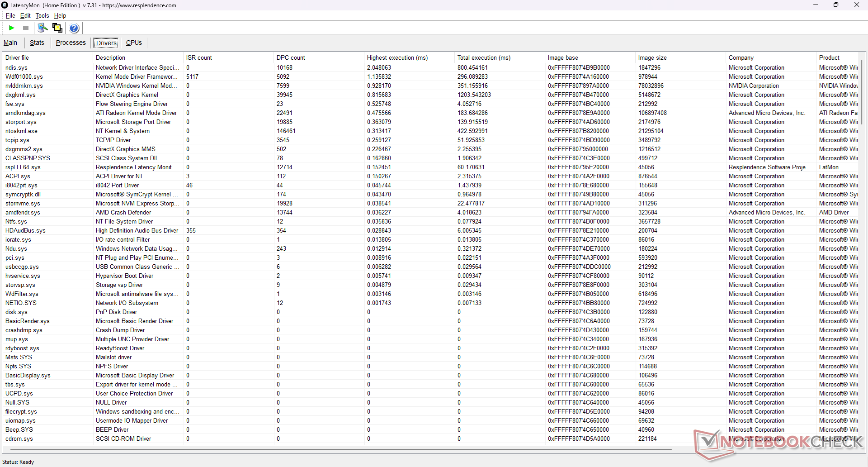Screen dimensions: 868x467
Task: Click the Image base column header
Action: point(590,57)
